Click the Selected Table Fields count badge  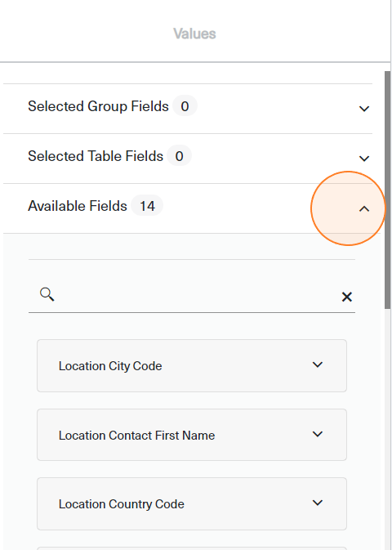pyautogui.click(x=179, y=156)
